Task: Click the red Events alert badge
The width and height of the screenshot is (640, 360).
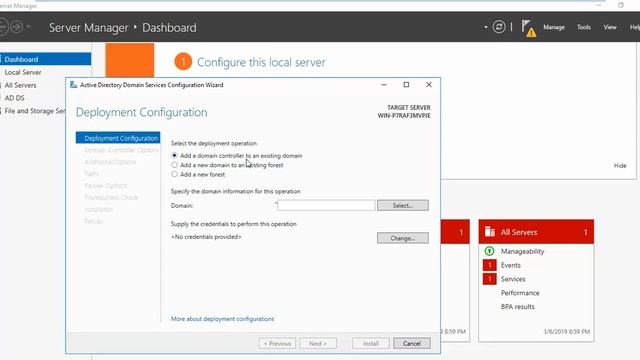Action: pos(489,265)
